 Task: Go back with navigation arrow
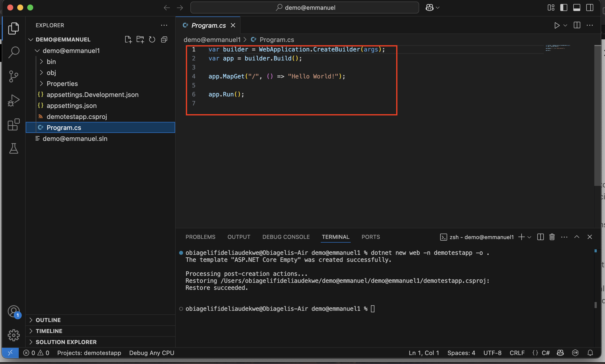click(x=167, y=8)
